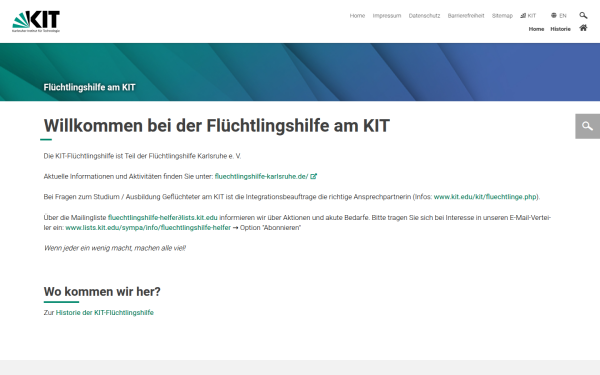Open www.kit.edu/kit/fluechtlinge.php link
600x375 pixels.
pyautogui.click(x=485, y=197)
